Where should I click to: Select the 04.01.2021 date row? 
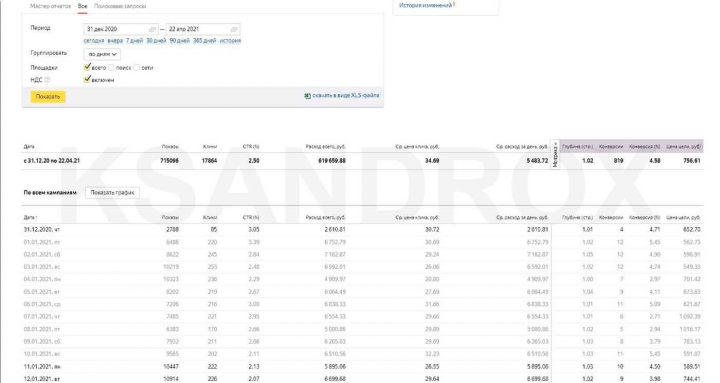pyautogui.click(x=363, y=279)
